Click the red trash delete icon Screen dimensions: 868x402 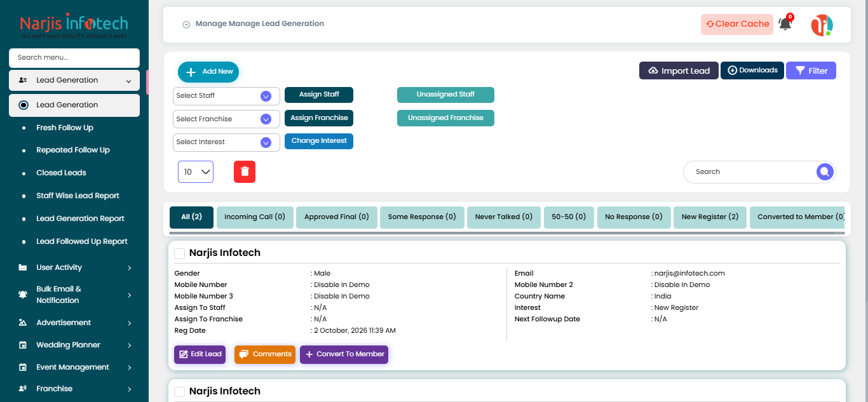coord(245,172)
